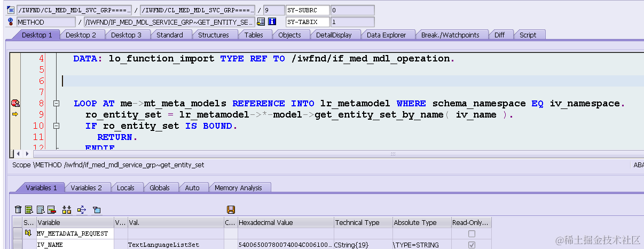Select the Objects tab

[290, 35]
